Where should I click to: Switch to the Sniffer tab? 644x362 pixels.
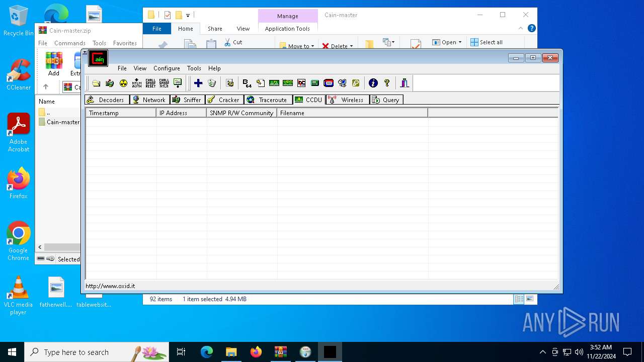coord(187,100)
